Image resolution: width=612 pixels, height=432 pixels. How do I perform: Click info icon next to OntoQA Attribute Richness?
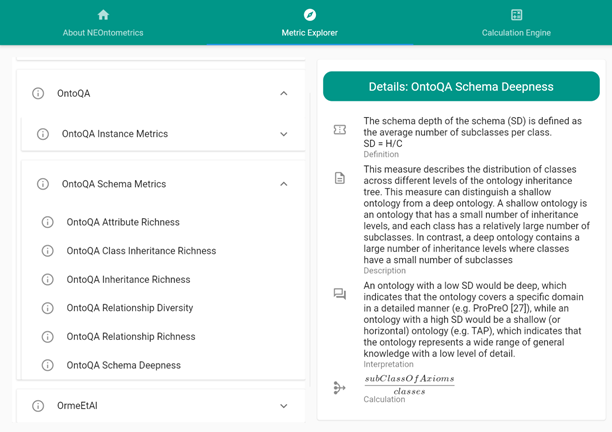48,222
